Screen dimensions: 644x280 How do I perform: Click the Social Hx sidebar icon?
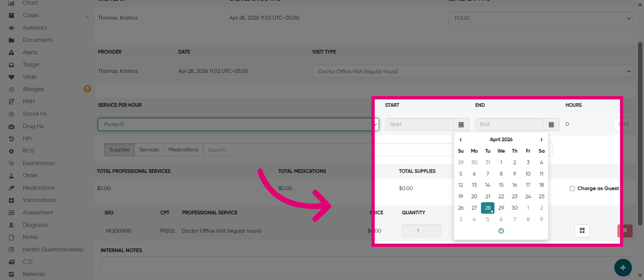click(11, 114)
